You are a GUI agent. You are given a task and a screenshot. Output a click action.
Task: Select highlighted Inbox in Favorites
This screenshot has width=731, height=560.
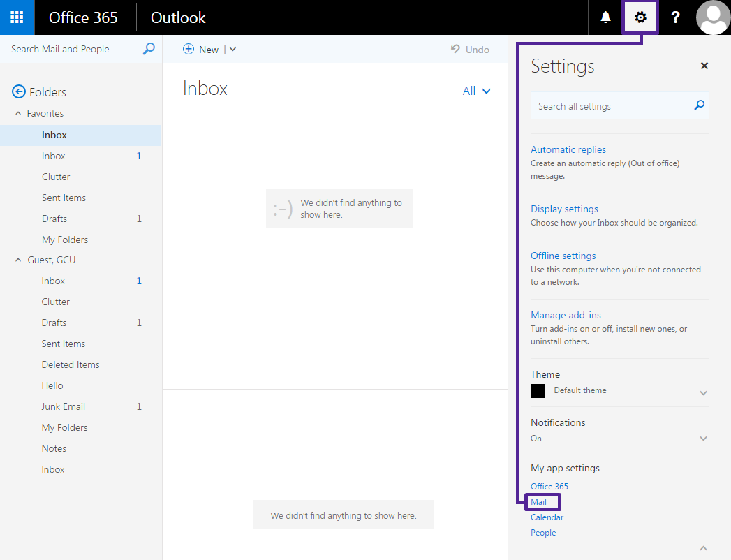coord(80,135)
